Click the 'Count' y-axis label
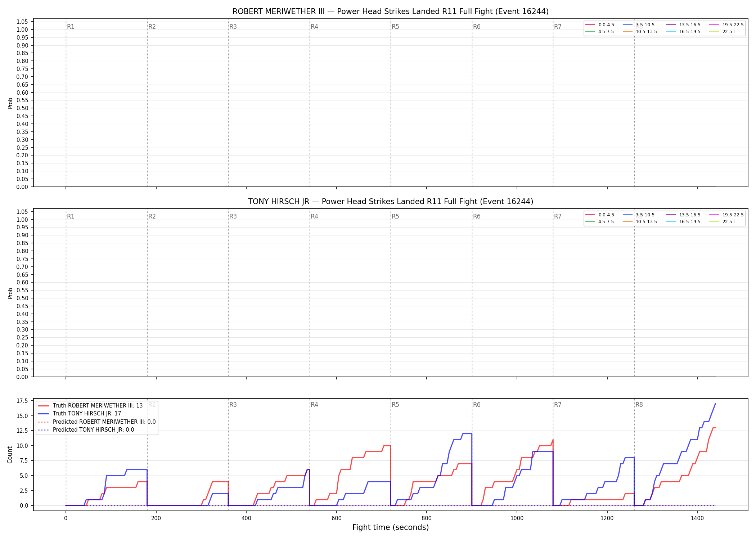Image resolution: width=756 pixels, height=540 pixels. 10,455
